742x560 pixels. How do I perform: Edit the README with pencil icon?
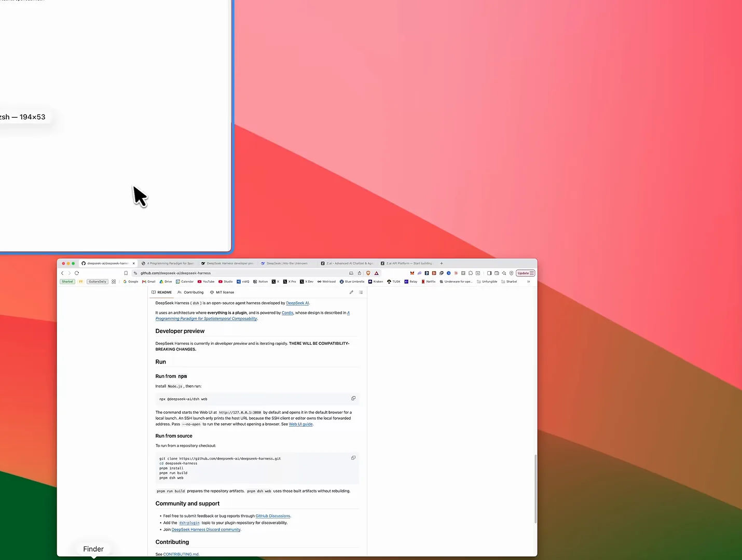(351, 292)
